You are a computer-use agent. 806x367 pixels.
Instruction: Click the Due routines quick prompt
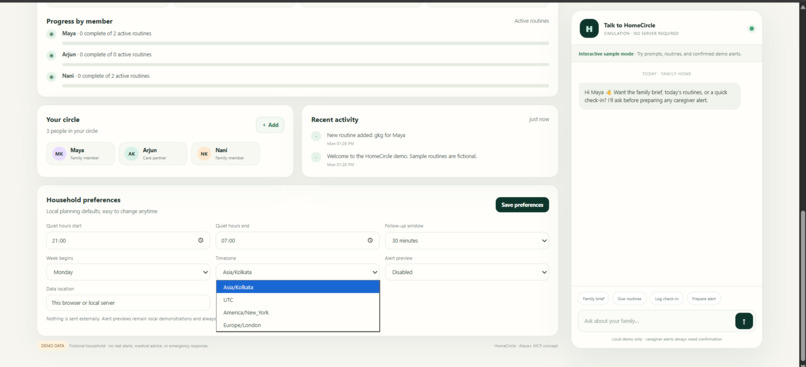(x=629, y=299)
